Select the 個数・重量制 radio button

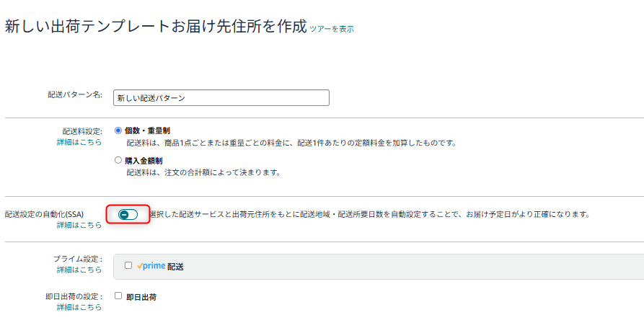(118, 130)
